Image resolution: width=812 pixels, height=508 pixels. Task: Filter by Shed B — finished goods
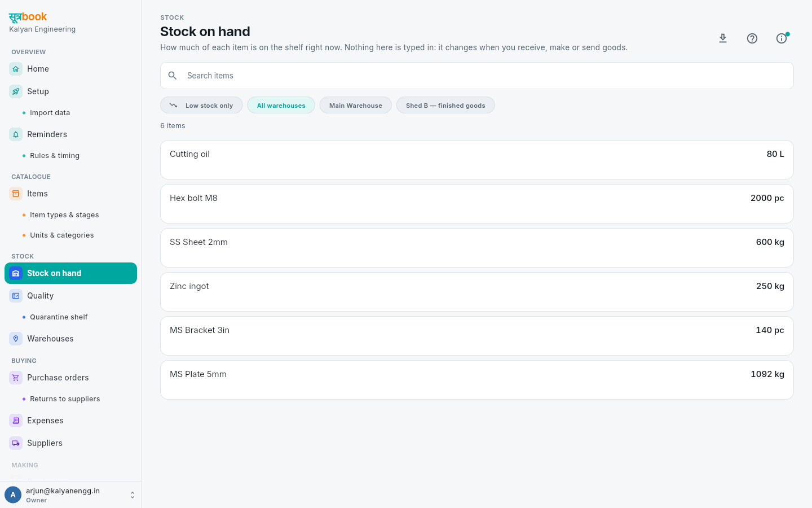coord(445,106)
